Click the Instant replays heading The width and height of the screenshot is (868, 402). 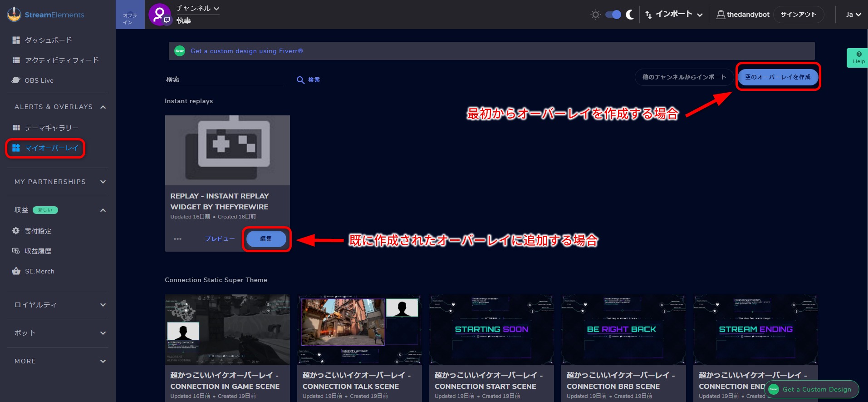(189, 101)
